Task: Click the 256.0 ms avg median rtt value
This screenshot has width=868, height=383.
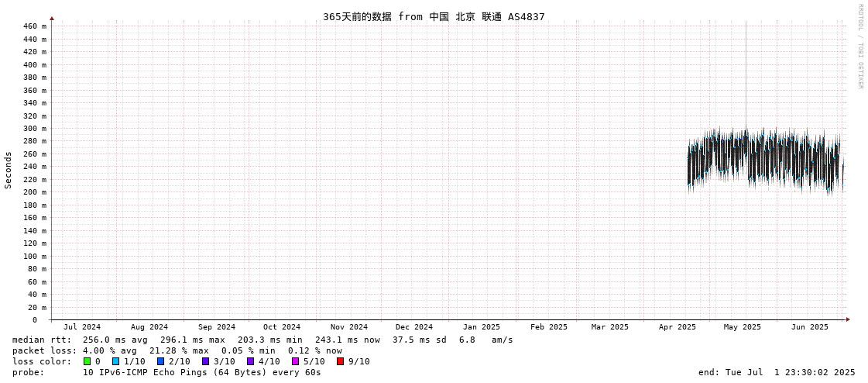Action: click(115, 340)
